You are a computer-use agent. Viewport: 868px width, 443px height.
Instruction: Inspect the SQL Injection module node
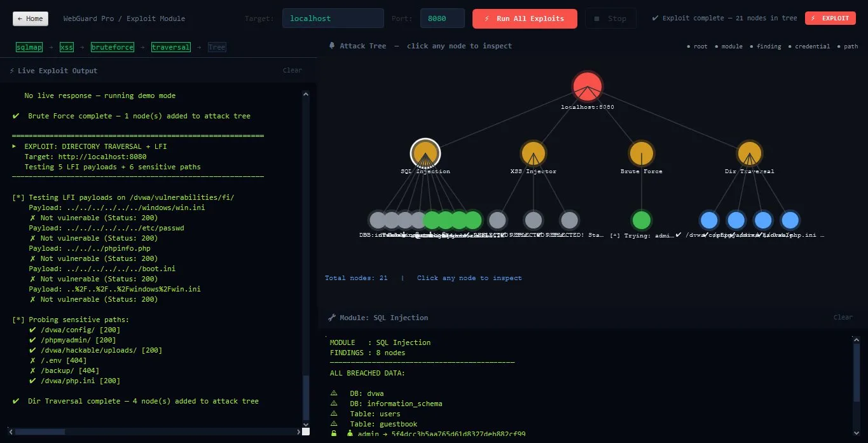pos(425,153)
